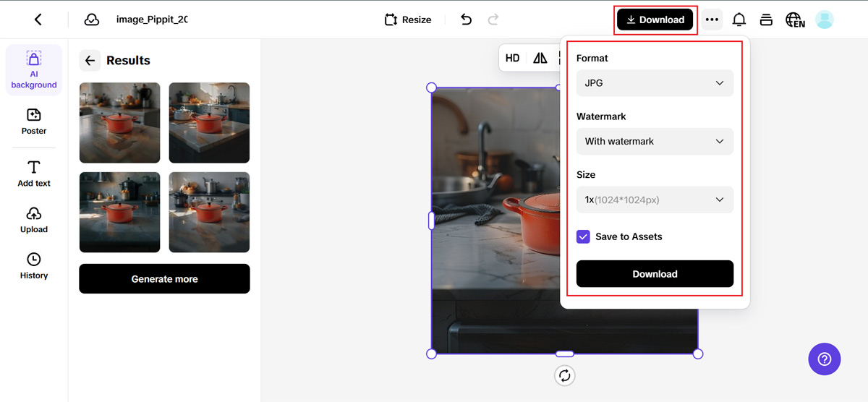
Task: Select the AI background tool
Action: click(34, 69)
